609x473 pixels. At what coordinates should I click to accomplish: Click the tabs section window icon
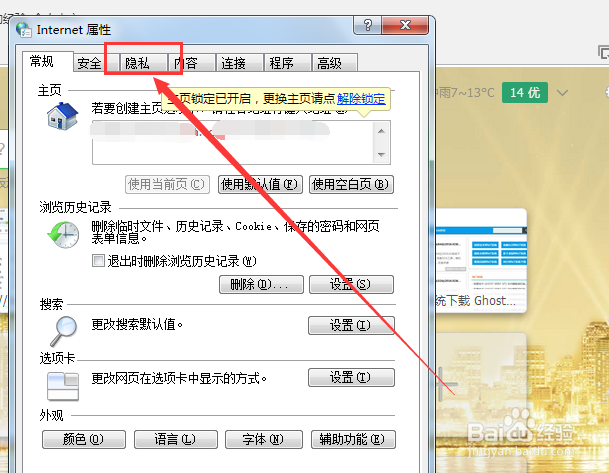(63, 386)
